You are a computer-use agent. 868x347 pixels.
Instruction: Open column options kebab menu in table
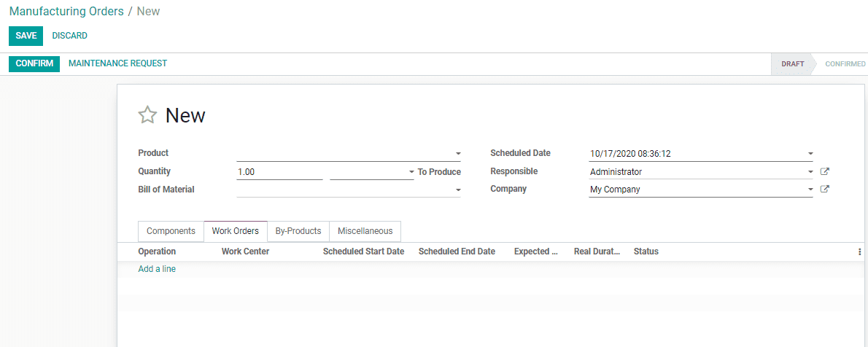click(859, 252)
